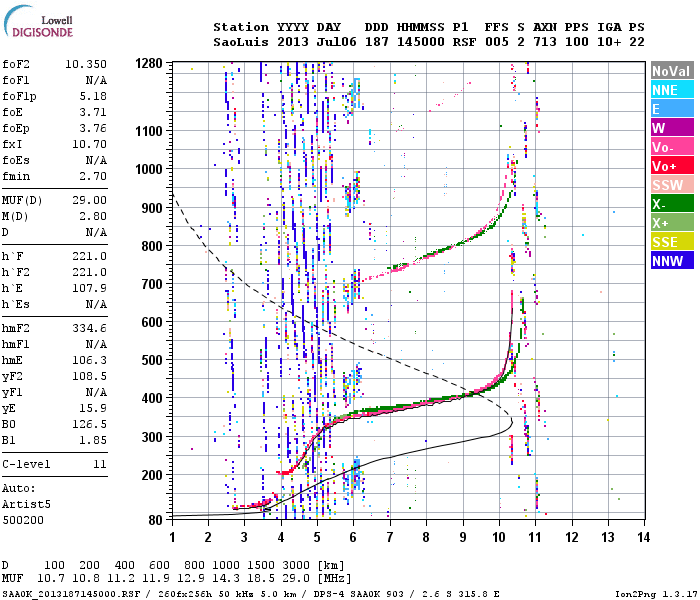The height and width of the screenshot is (600, 700).
Task: Click the 3000 km distance entry
Action: click(296, 566)
